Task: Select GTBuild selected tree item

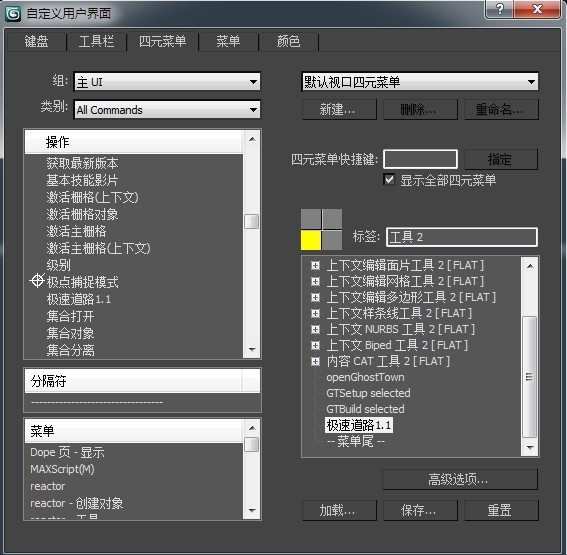Action: [365, 409]
